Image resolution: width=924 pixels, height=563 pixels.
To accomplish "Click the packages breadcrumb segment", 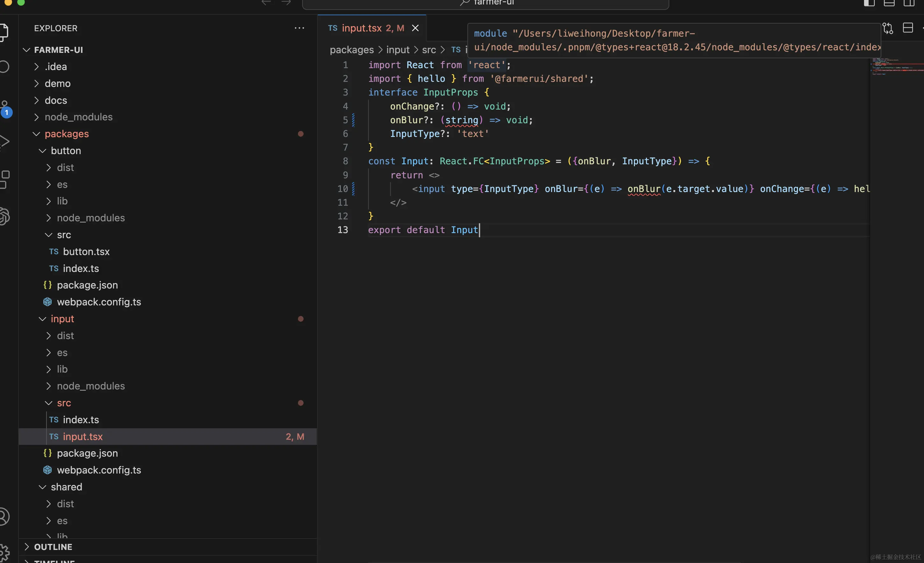I will coord(352,50).
